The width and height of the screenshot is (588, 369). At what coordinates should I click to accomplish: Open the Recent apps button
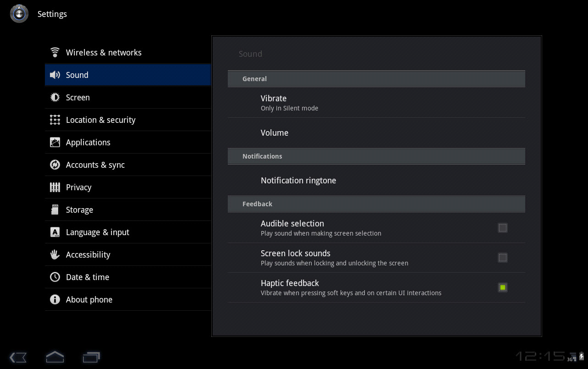tap(91, 357)
